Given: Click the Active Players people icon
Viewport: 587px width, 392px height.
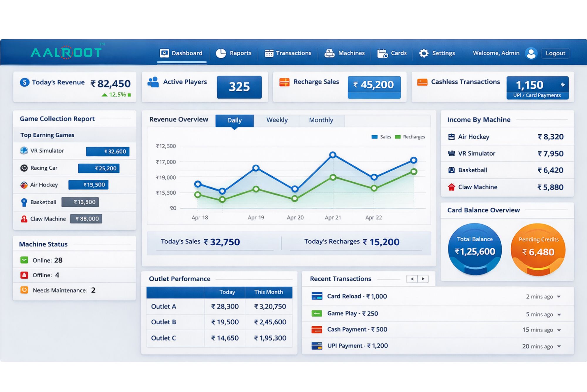Looking at the screenshot, I should (x=153, y=82).
